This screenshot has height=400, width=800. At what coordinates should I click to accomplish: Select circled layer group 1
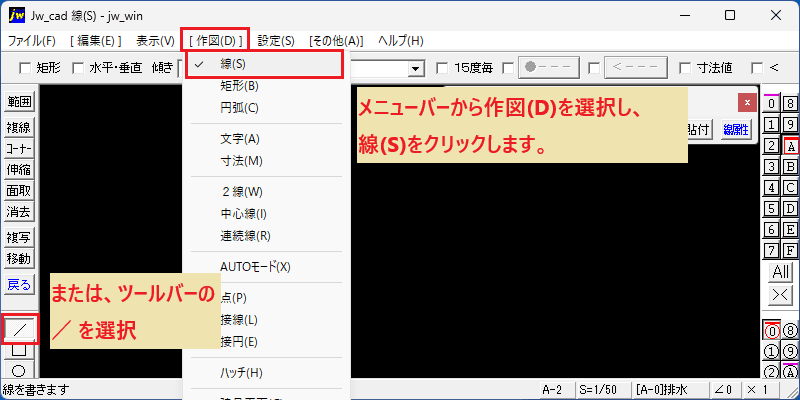click(772, 352)
